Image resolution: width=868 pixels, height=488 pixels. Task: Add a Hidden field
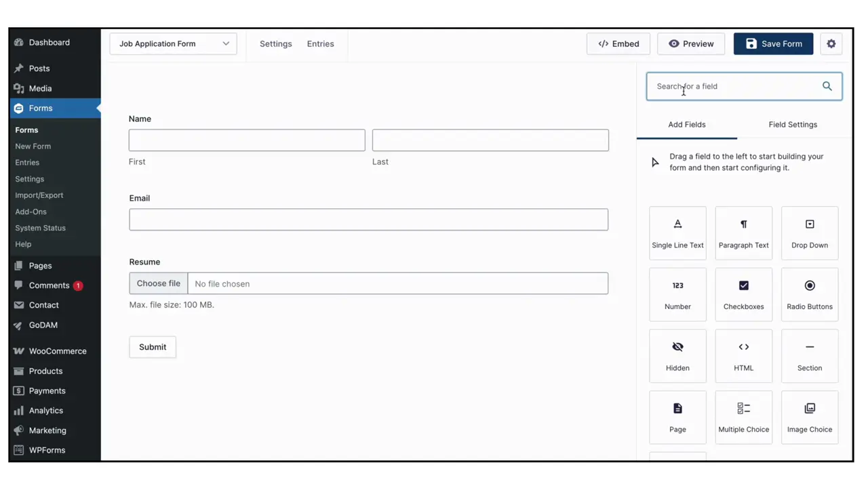click(677, 356)
